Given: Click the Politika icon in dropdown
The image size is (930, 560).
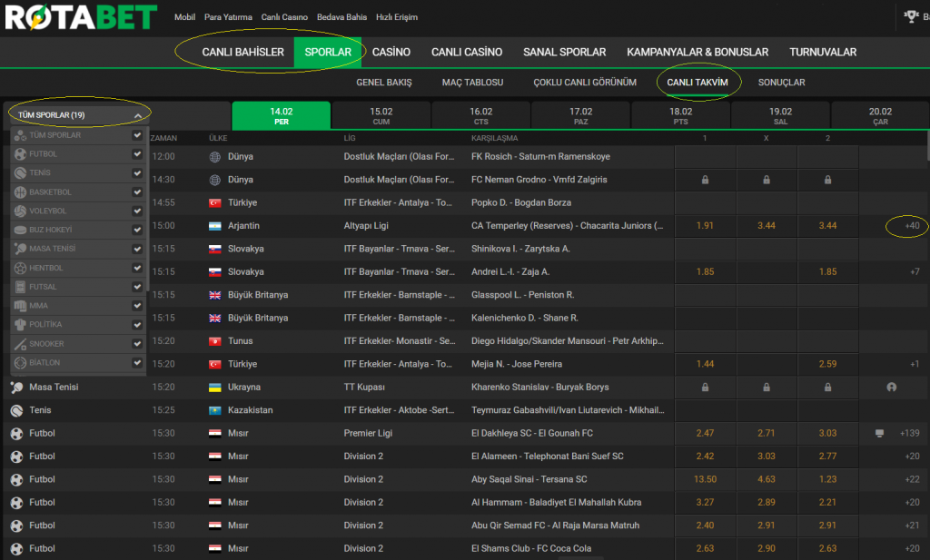Looking at the screenshot, I should (20, 325).
